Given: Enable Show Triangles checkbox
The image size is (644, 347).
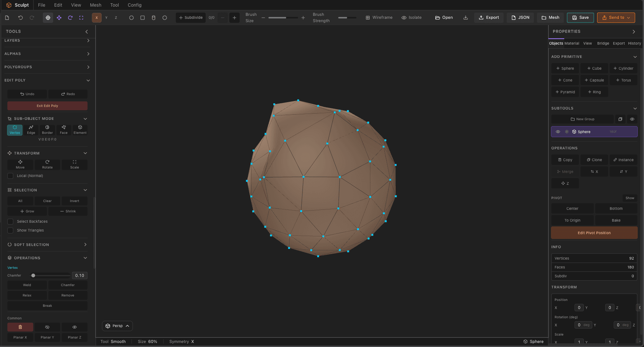Looking at the screenshot, I should point(10,230).
